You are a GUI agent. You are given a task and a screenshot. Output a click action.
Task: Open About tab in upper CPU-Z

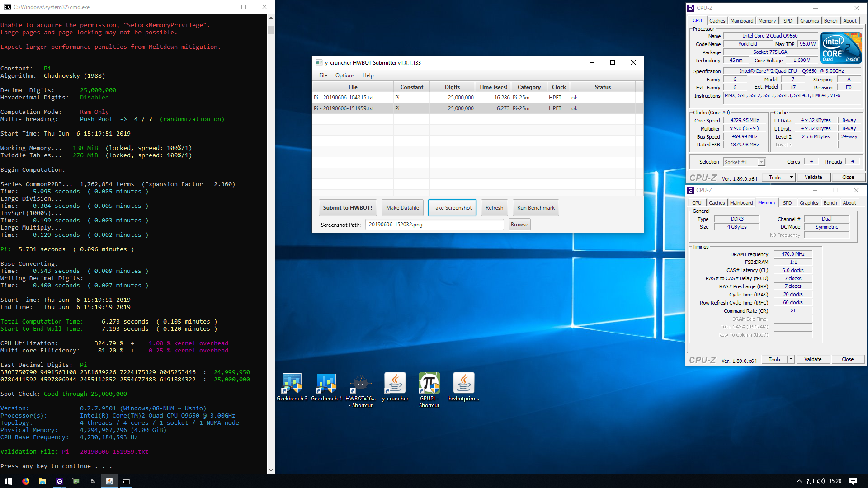click(x=850, y=21)
